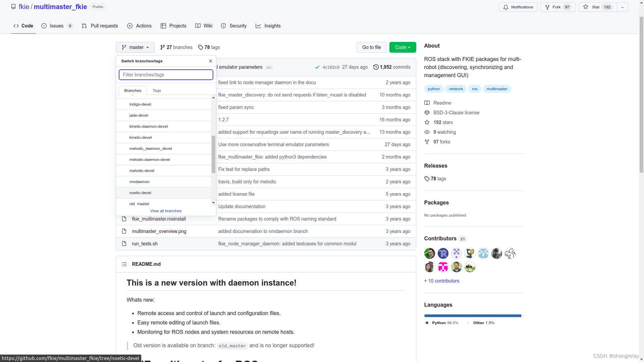The width and height of the screenshot is (644, 362).
Task: Click the first contributor avatar
Action: pos(429,253)
